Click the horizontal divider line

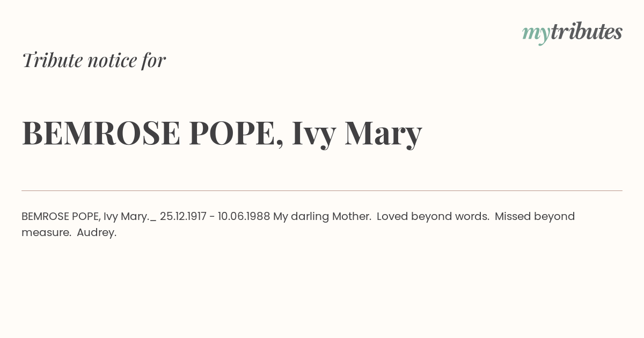(x=322, y=190)
